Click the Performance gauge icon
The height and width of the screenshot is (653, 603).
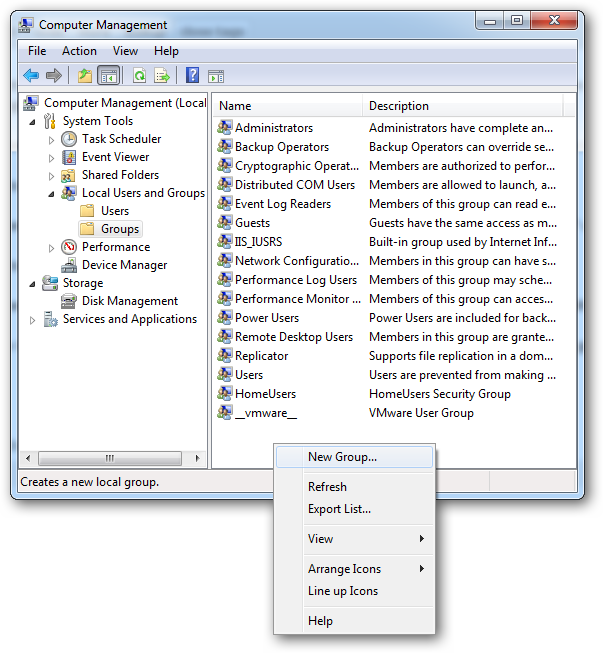coord(69,247)
